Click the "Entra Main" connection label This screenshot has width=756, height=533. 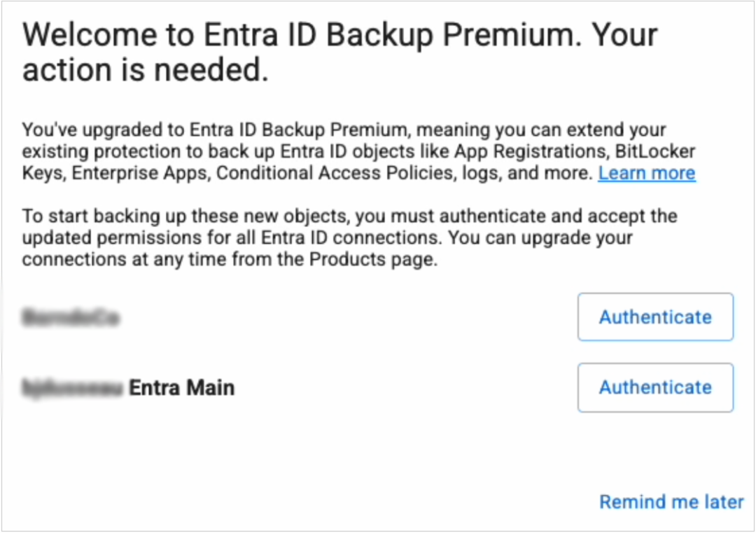point(182,387)
